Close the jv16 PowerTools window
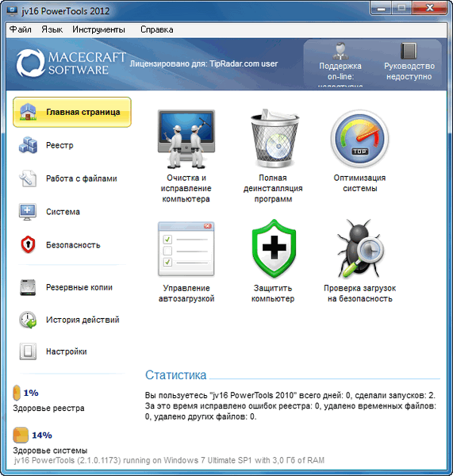 coord(430,8)
